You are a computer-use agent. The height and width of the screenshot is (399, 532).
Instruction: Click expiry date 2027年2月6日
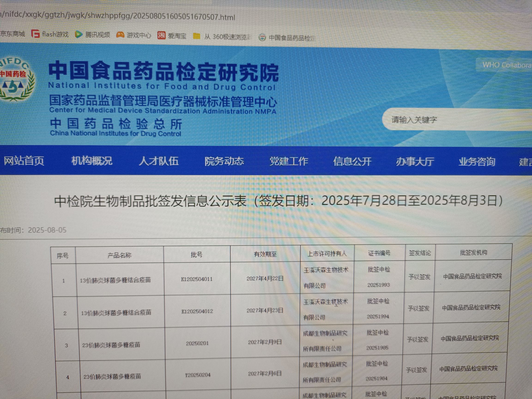click(x=265, y=373)
